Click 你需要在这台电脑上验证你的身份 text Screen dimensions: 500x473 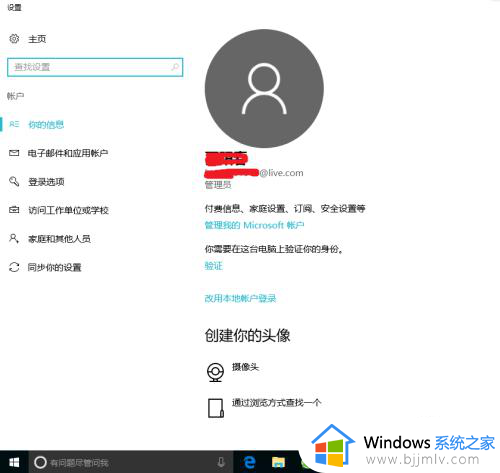pyautogui.click(x=274, y=249)
